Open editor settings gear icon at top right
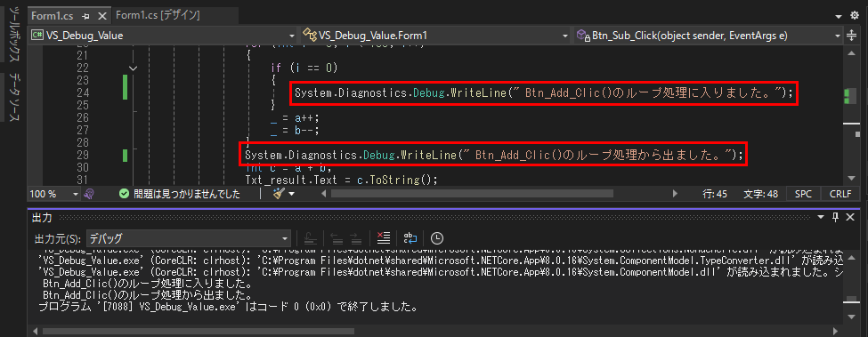The width and height of the screenshot is (868, 337). [854, 15]
